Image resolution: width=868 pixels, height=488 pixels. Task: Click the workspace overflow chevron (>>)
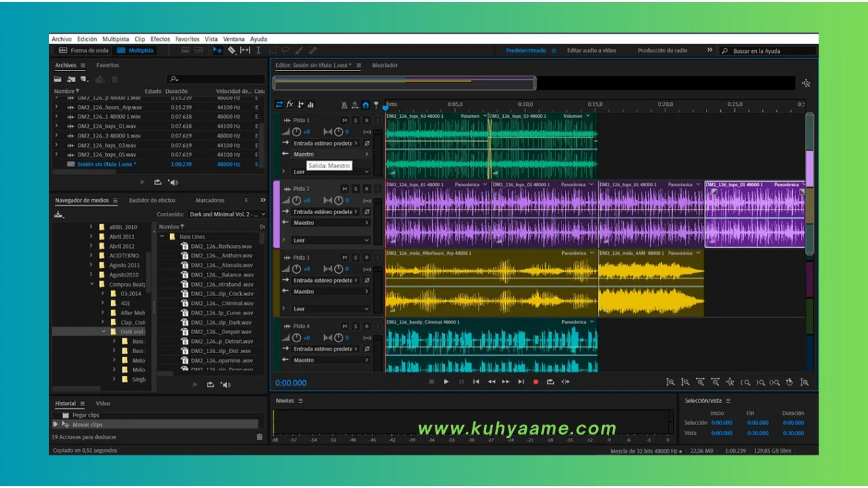[710, 50]
